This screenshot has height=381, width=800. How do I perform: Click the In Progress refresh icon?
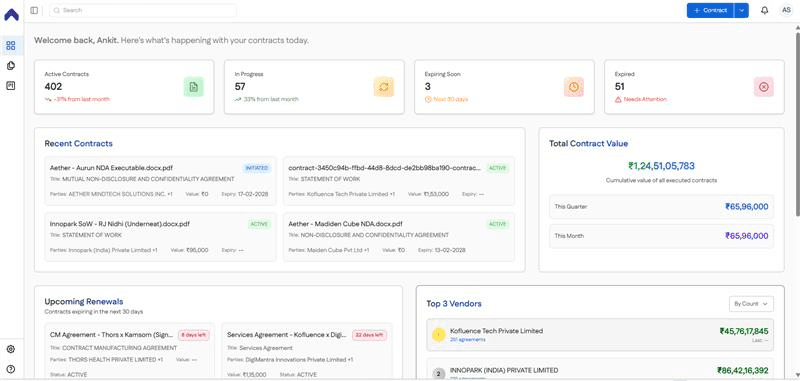point(384,87)
